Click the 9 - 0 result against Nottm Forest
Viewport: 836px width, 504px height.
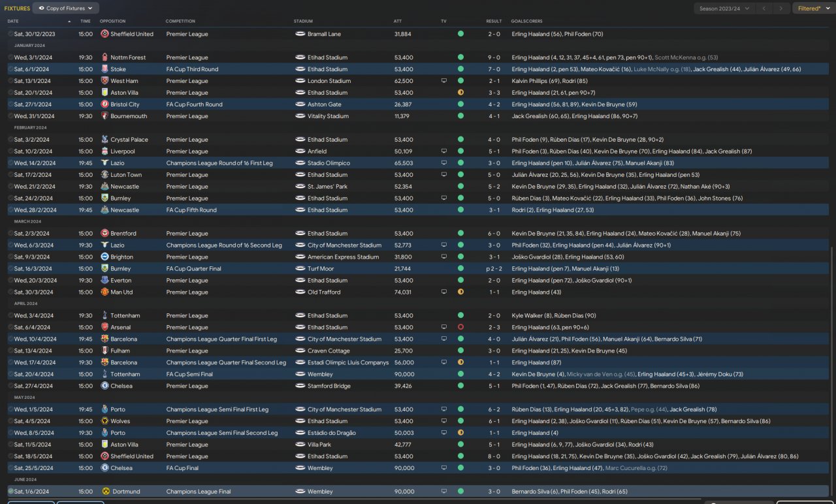coord(494,57)
